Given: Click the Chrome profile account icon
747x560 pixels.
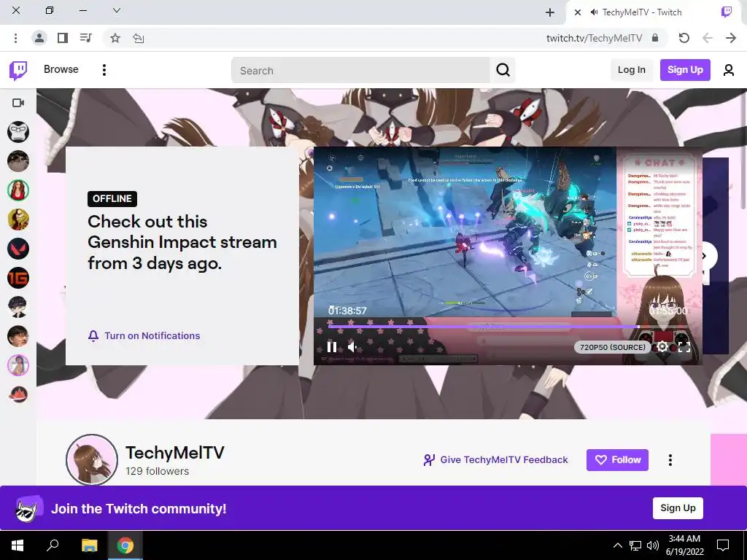Looking at the screenshot, I should tap(39, 38).
